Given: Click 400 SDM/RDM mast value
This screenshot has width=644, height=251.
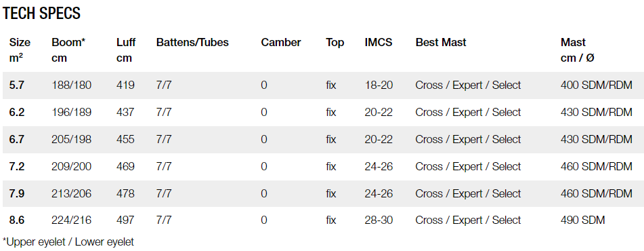Looking at the screenshot, I should 597,85.
